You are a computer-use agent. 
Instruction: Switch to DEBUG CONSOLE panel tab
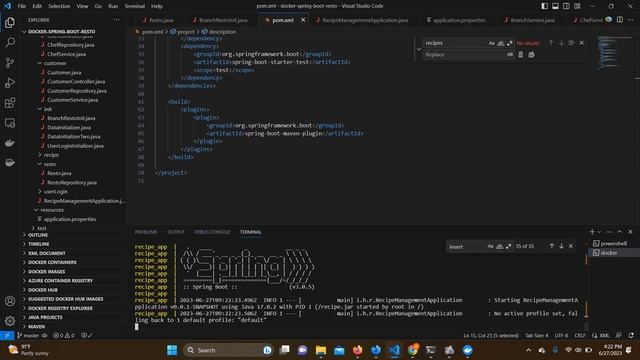tap(212, 232)
